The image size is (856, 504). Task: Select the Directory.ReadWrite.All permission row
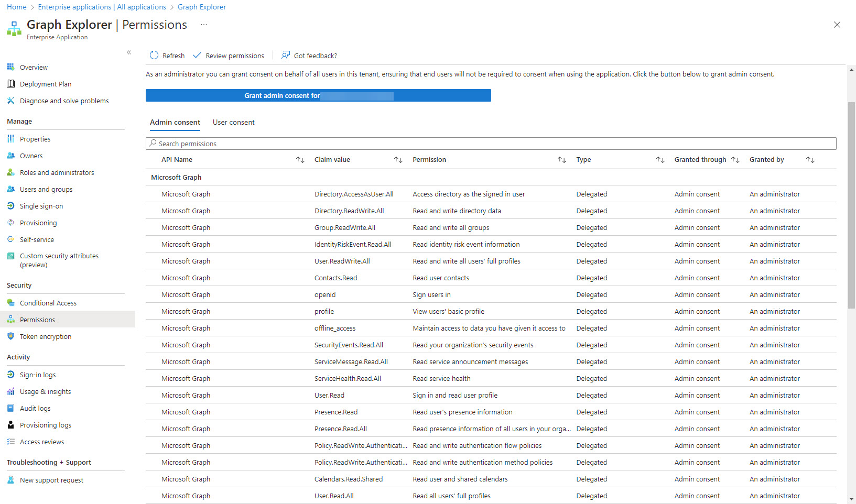pos(491,211)
